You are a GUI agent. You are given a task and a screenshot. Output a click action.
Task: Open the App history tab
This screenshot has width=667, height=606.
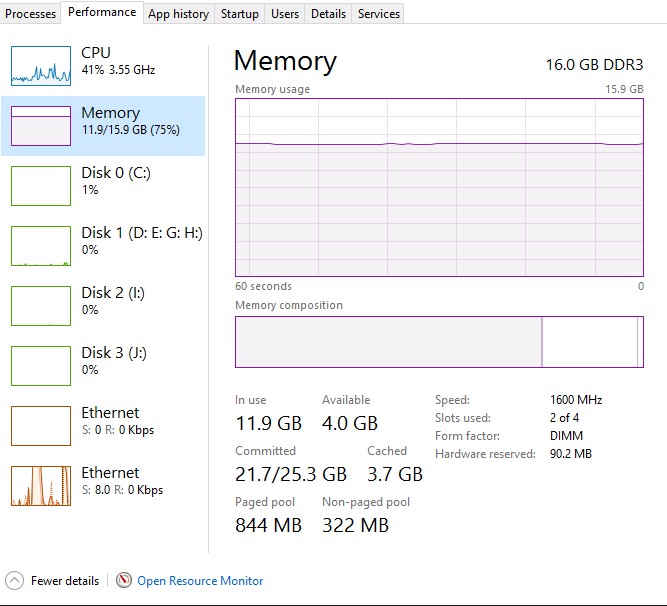178,13
